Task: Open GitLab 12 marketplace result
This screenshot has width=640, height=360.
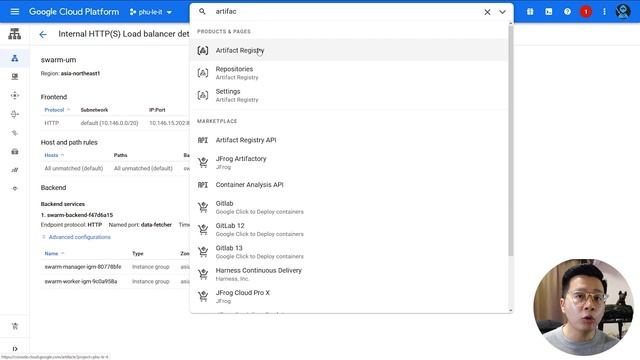Action: pyautogui.click(x=349, y=229)
